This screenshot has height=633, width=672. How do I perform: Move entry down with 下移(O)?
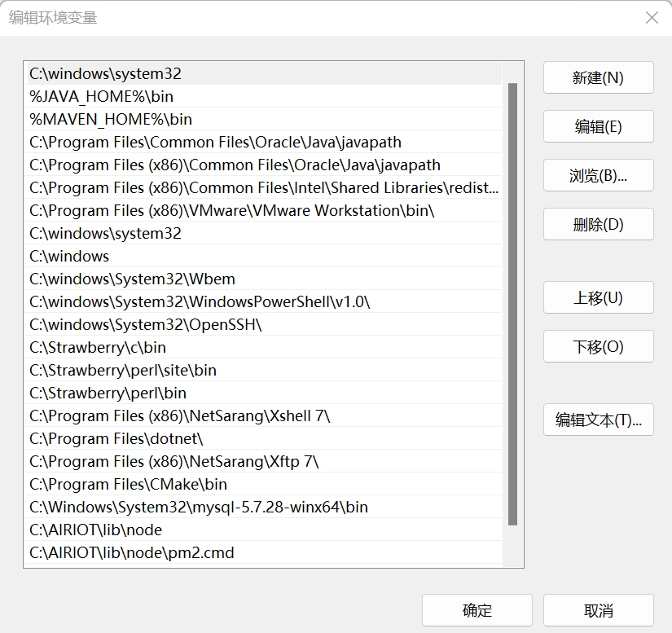[x=598, y=346]
